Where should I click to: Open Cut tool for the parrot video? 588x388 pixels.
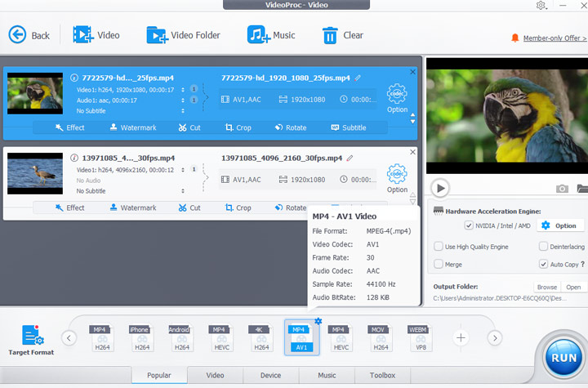(x=189, y=127)
